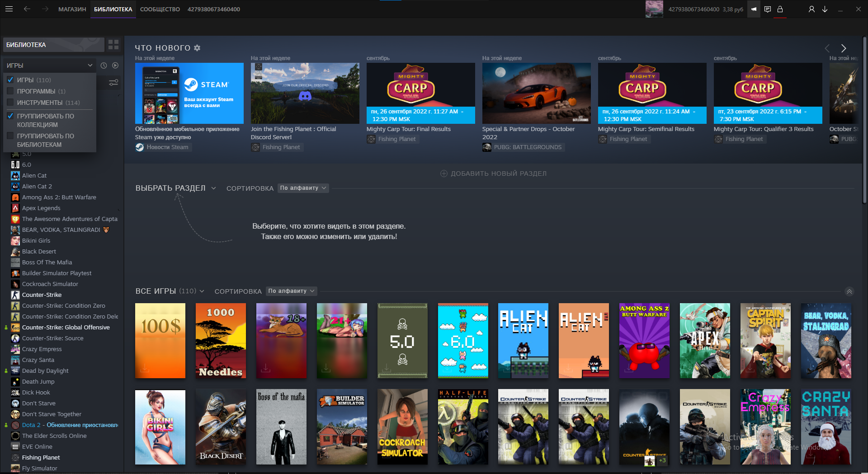The width and height of the screenshot is (868, 474).
Task: Open the БИБЛИОТЕКА tab
Action: tap(113, 9)
